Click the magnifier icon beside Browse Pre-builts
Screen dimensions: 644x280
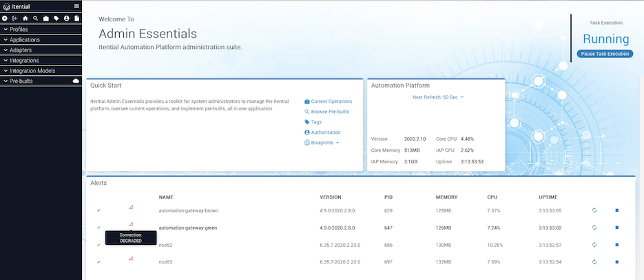307,112
